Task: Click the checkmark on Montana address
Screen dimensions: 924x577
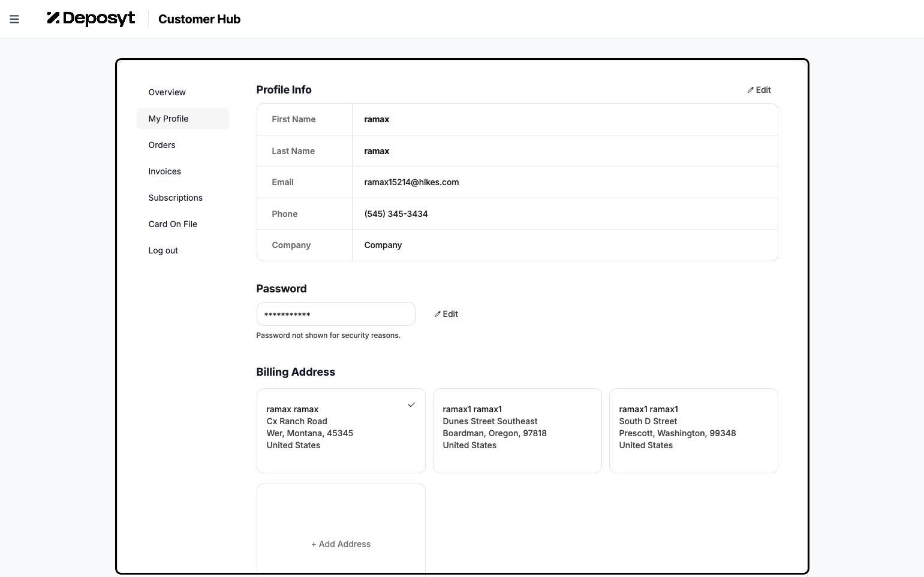Action: click(411, 405)
